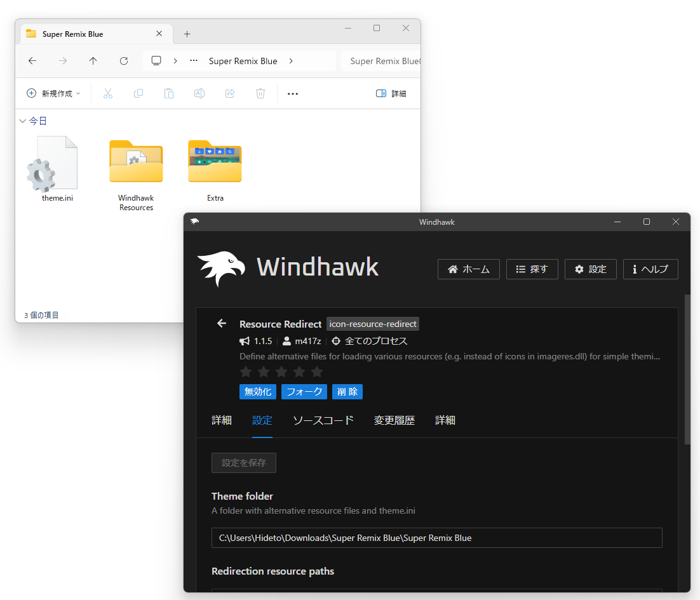
Task: Click the icon-resource-redirect mod ID tag
Action: [x=373, y=324]
